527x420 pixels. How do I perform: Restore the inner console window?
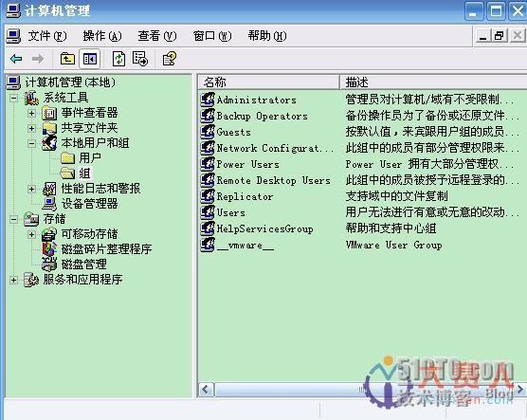500,36
